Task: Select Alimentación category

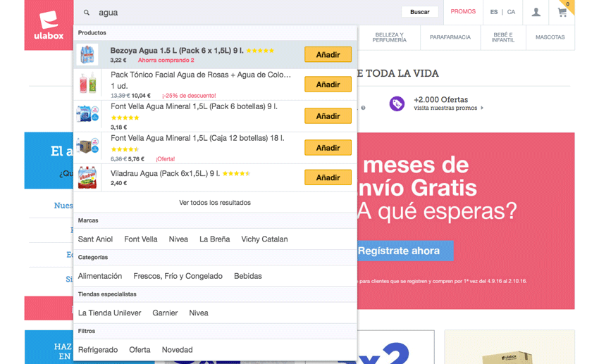Action: (x=100, y=276)
